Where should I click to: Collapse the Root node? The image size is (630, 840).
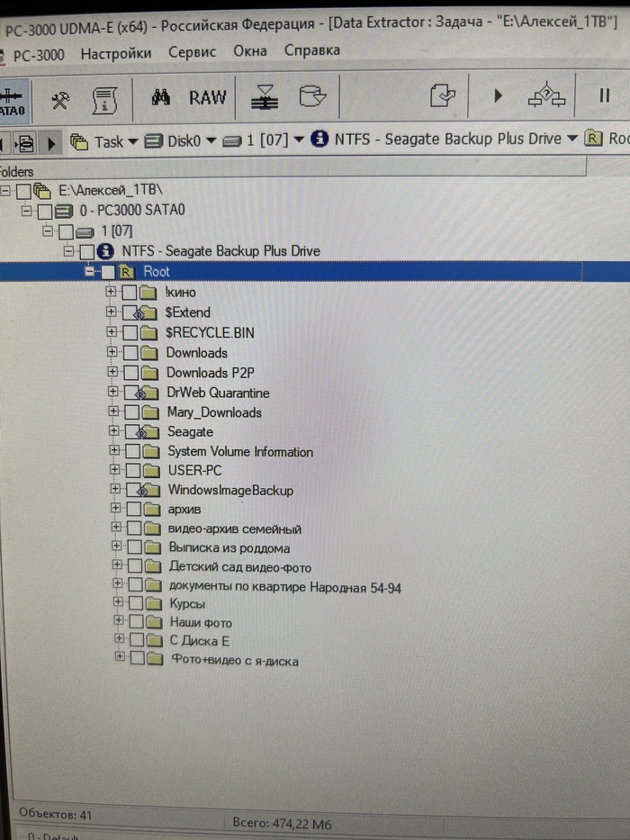tap(90, 272)
